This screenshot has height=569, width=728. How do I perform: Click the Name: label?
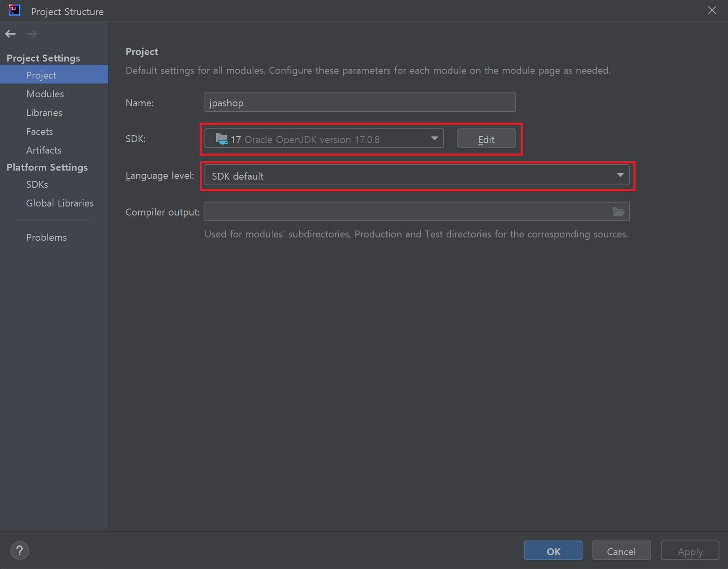140,103
